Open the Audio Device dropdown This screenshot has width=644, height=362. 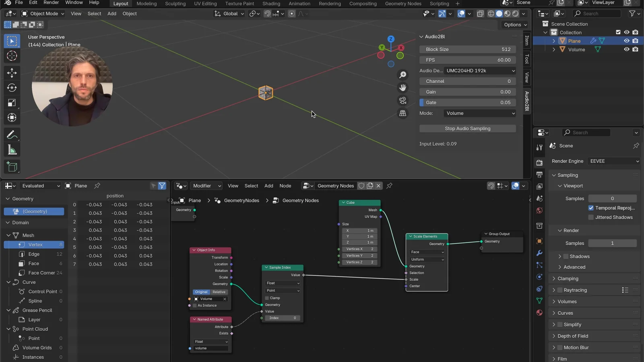click(x=479, y=70)
